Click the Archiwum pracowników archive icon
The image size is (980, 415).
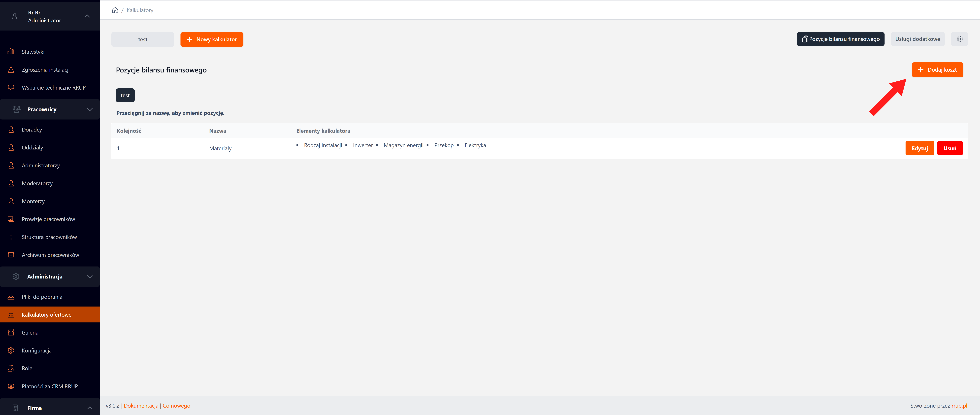coord(11,255)
